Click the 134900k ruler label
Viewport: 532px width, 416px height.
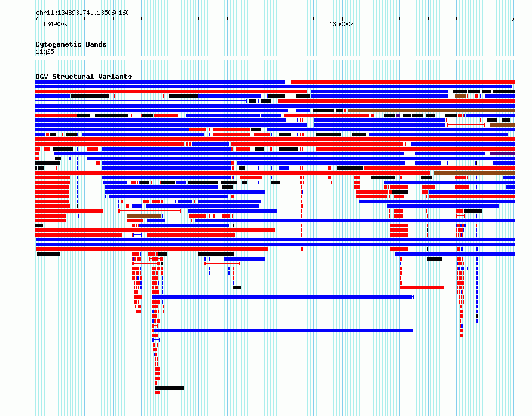click(55, 24)
